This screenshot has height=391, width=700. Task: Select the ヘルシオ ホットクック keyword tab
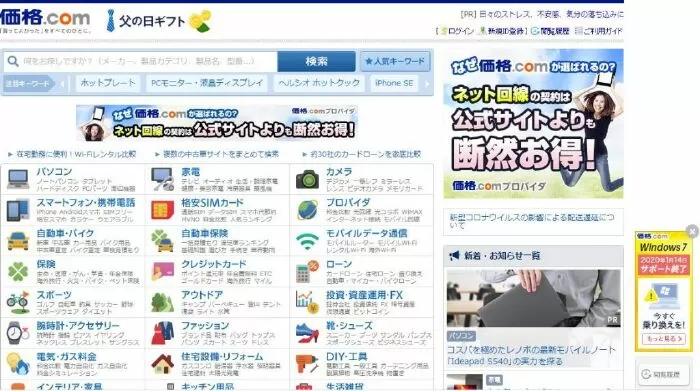click(319, 83)
